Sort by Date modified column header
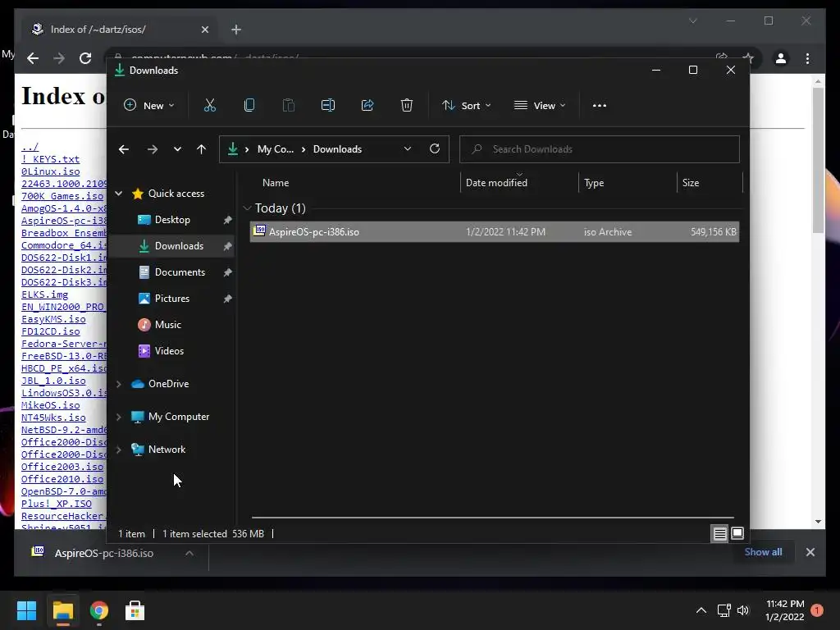840x630 pixels. tap(496, 183)
